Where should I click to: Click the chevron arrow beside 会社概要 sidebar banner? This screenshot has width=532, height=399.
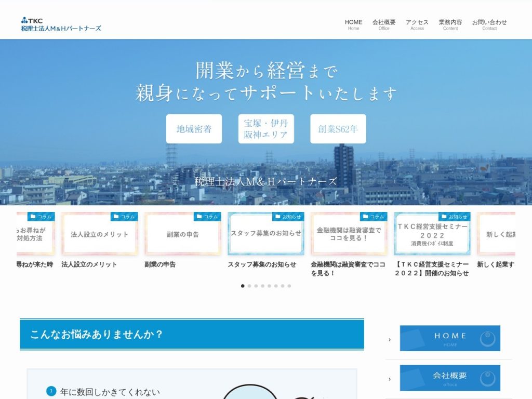pos(390,379)
